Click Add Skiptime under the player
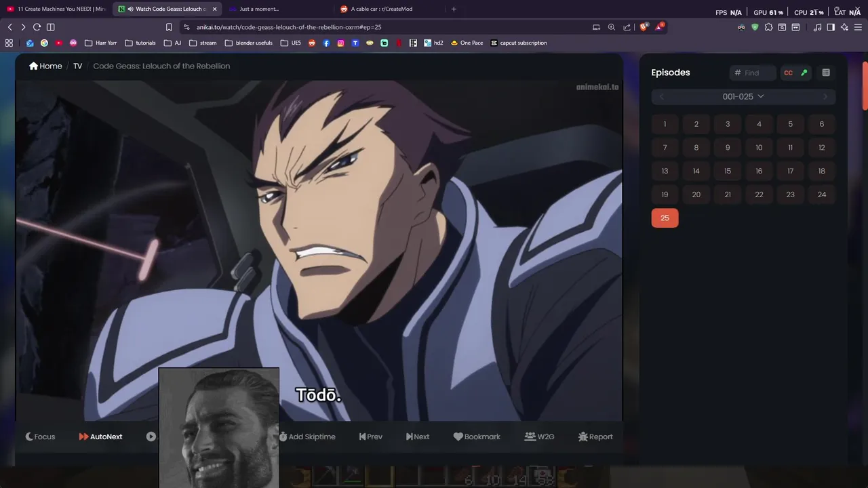The height and width of the screenshot is (488, 868). pyautogui.click(x=307, y=436)
